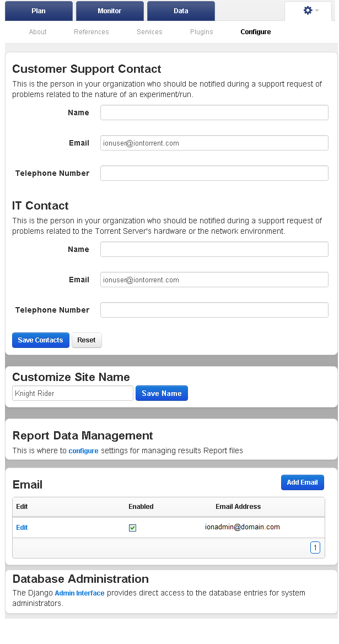Switch to the Plan tab
Viewport: 339px width, 644px height.
coord(39,10)
